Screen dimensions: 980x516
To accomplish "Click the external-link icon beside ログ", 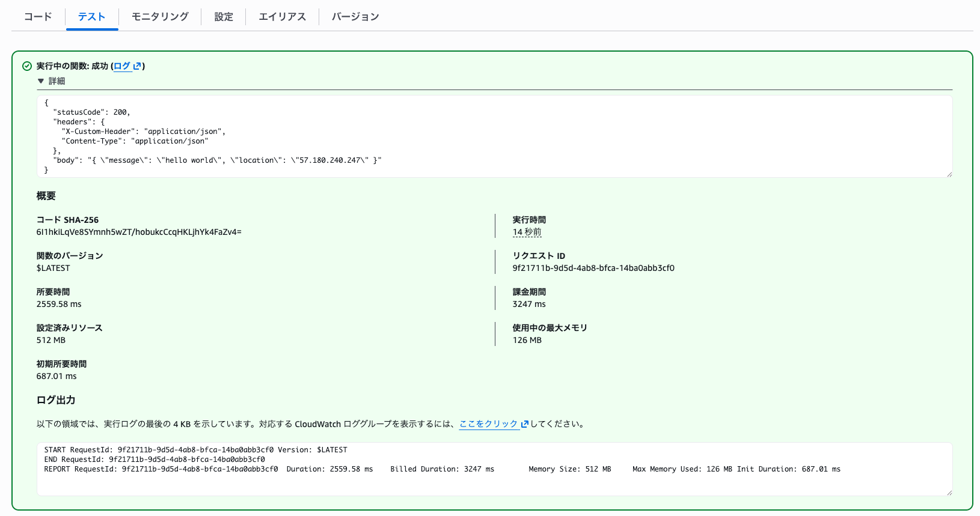I will 137,66.
